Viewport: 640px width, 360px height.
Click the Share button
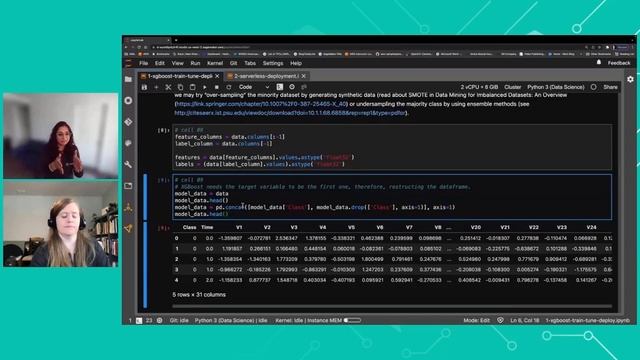[611, 87]
